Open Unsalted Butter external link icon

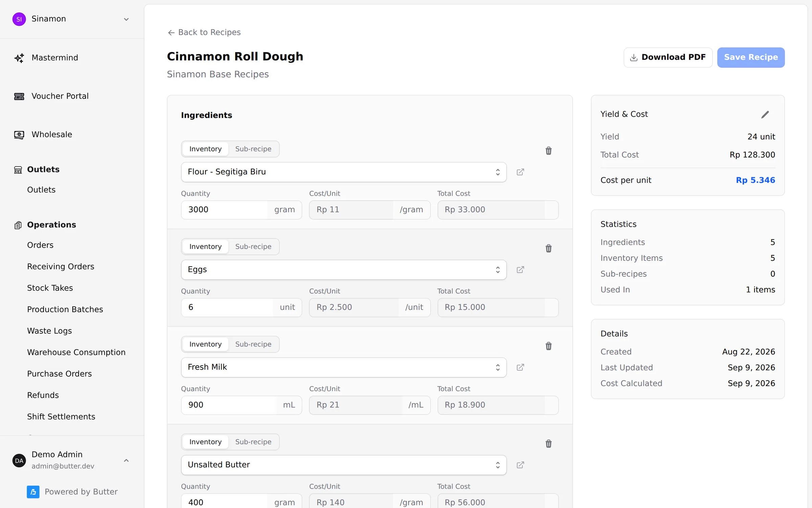coord(520,465)
